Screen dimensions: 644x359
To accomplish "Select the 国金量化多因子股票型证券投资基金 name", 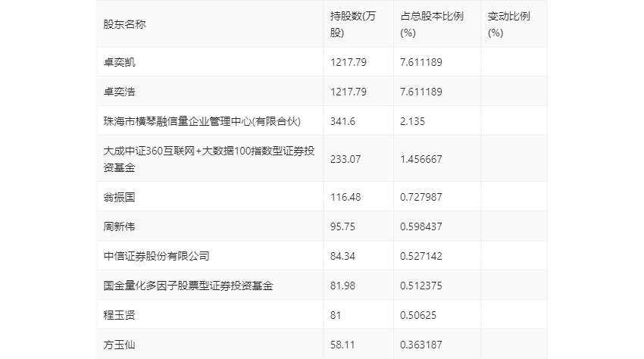I will tap(188, 286).
